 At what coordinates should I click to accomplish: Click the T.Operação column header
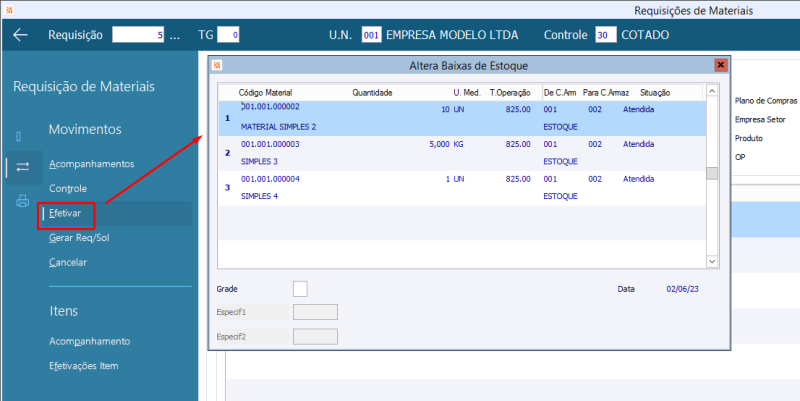pyautogui.click(x=510, y=93)
